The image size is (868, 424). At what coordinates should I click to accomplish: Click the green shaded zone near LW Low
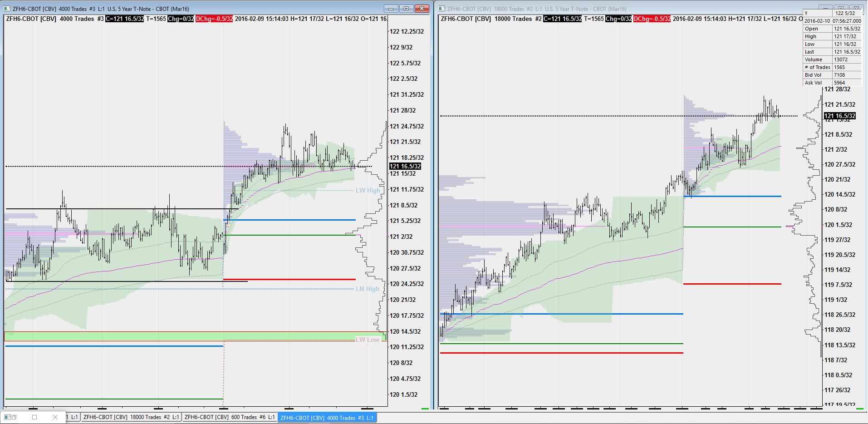click(195, 336)
